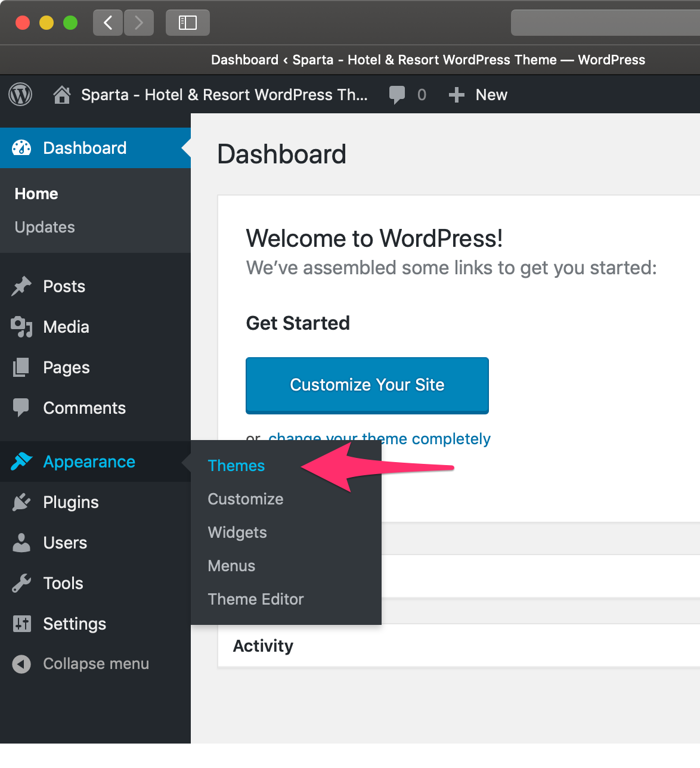700x768 pixels.
Task: Click the plus New icon
Action: 457,95
